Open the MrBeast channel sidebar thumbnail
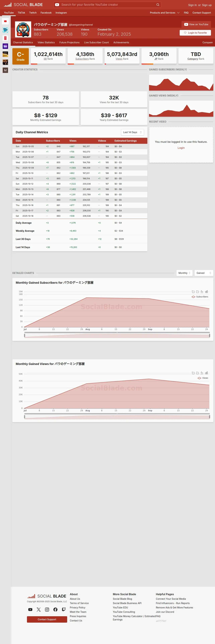 tap(5, 30)
